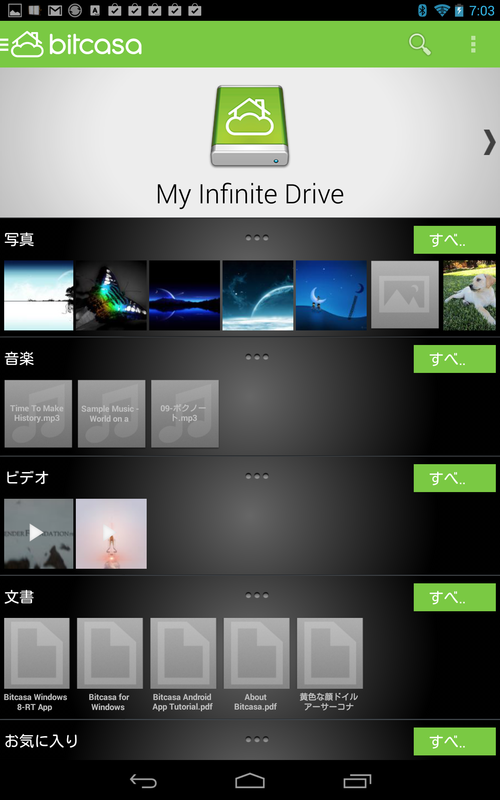Open the 音楽 section three-dot options
The width and height of the screenshot is (500, 800).
coord(257,357)
